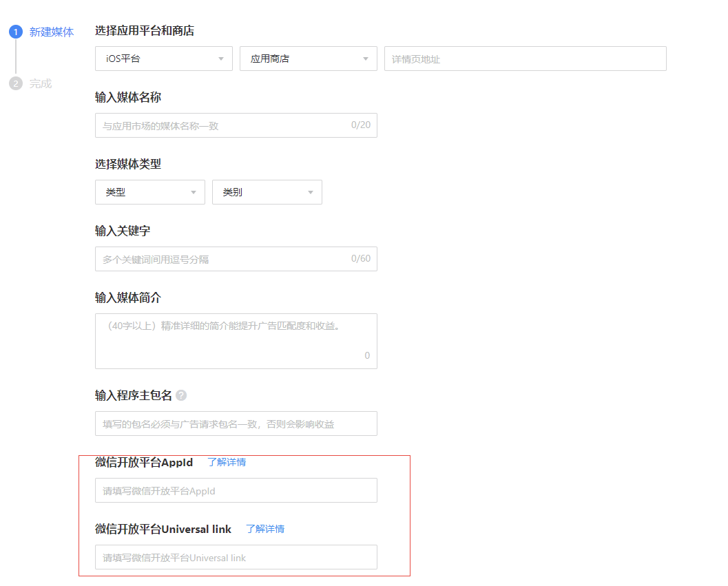Image resolution: width=728 pixels, height=586 pixels.
Task: Focus the media name field 与应用市场的媒体名称一致
Action: point(236,125)
